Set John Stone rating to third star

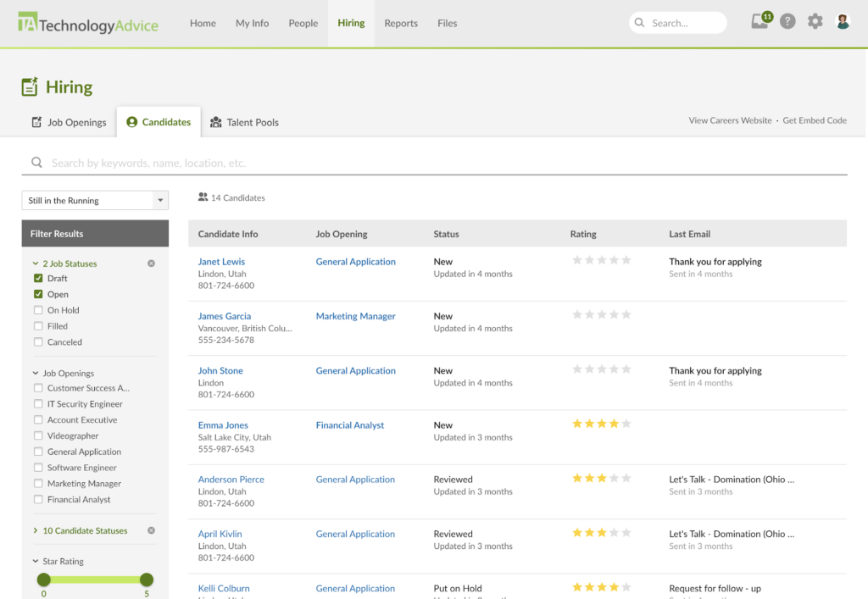(x=602, y=369)
